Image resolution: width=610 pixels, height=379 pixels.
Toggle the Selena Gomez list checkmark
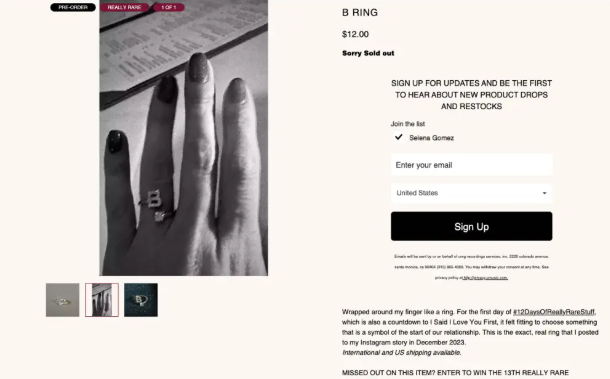point(399,137)
